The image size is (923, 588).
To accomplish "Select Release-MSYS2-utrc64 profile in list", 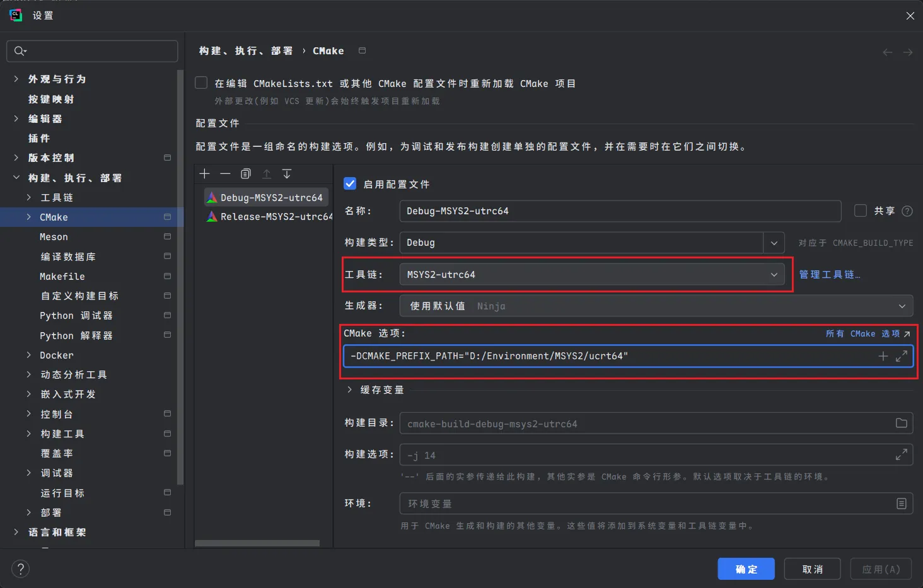I will (x=269, y=216).
